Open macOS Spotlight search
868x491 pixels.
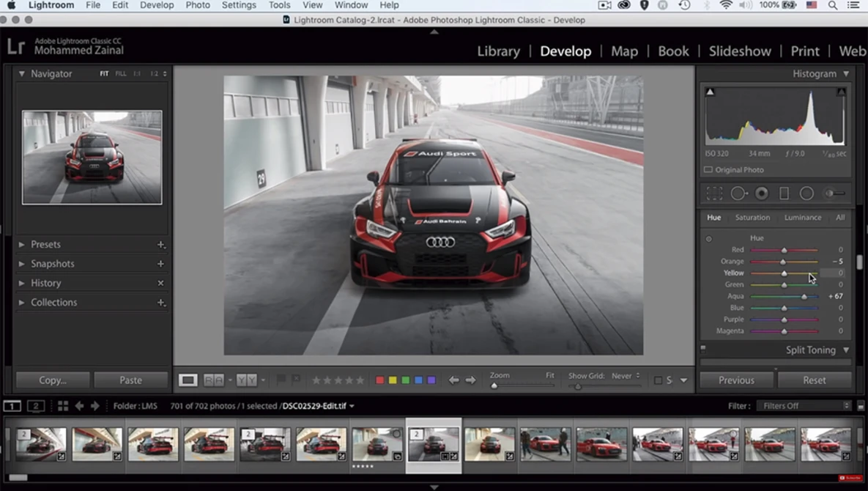(833, 5)
